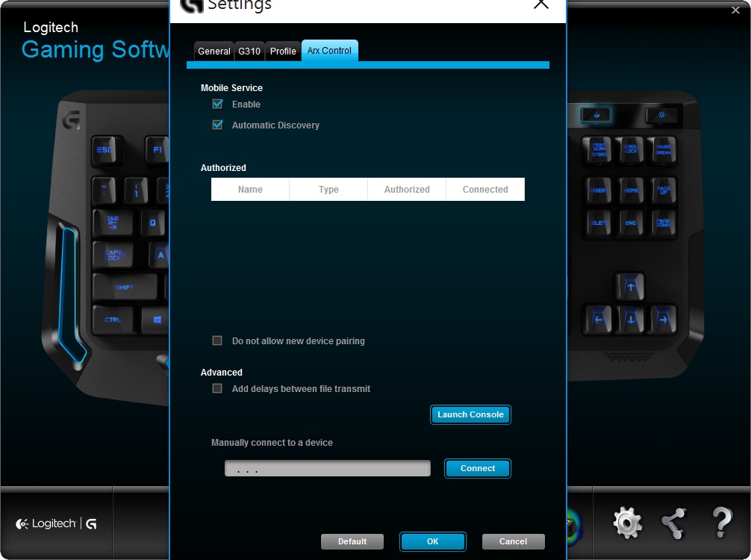Confirm settings with the OK button
Screen dimensions: 751x560
(432, 541)
